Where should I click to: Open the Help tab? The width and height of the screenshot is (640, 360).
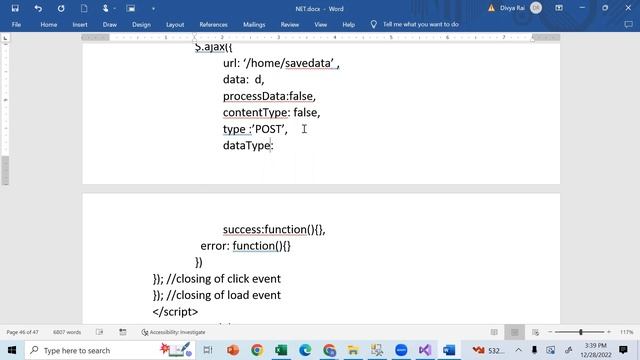tap(349, 24)
